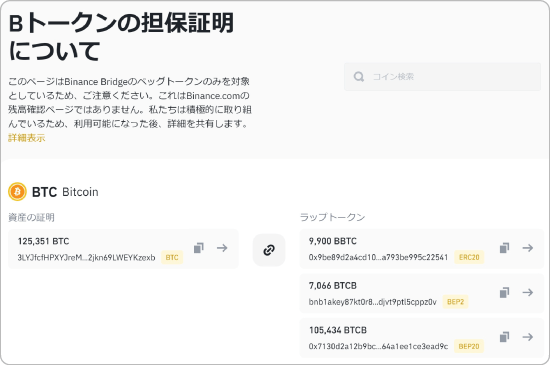Click the Bitcoin logo icon
550x365 pixels.
pyautogui.click(x=17, y=192)
